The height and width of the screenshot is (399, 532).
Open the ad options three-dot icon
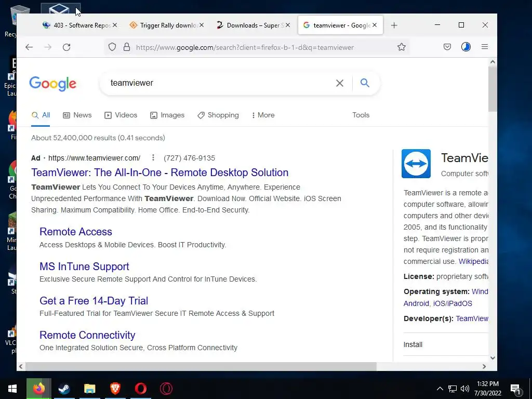(x=153, y=158)
